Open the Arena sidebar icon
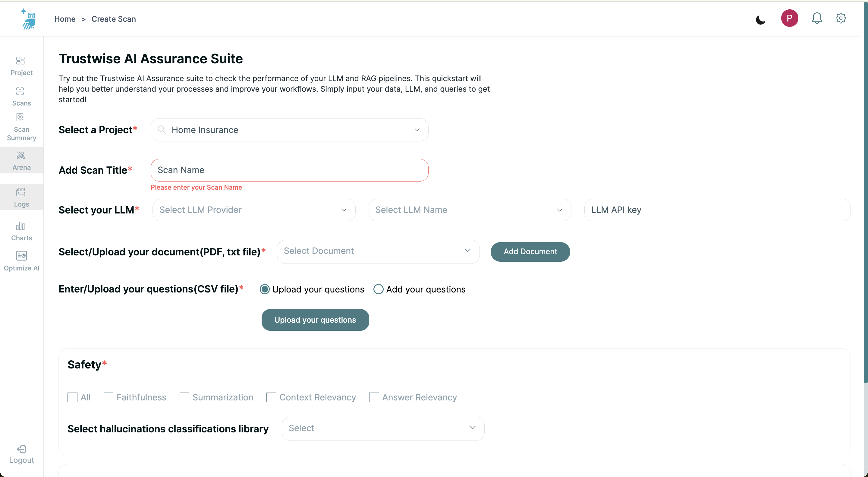868x477 pixels. [21, 161]
